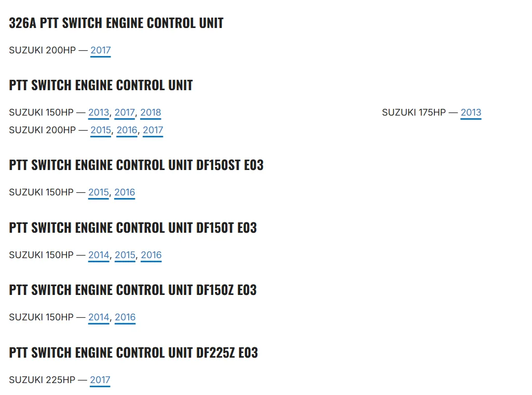Click the DF225Z E03 section heading
Viewport: 532px width, 395px height.
coord(133,352)
